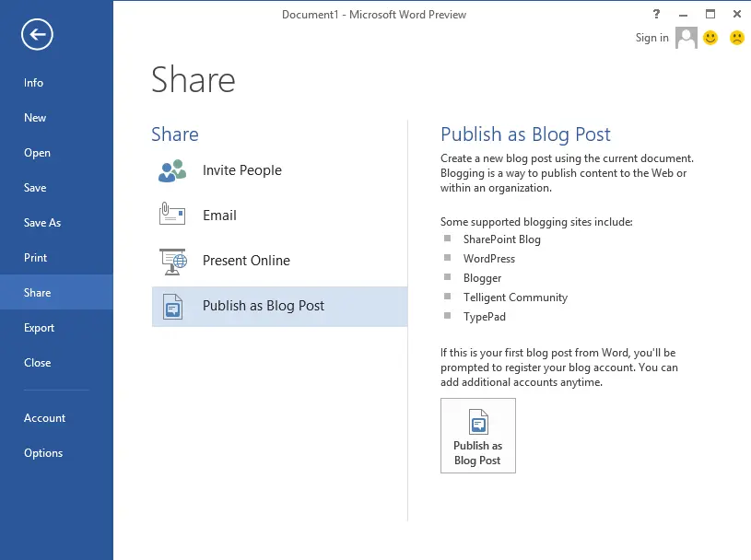Click the Sign in link
This screenshot has height=560, width=751.
pyautogui.click(x=651, y=38)
